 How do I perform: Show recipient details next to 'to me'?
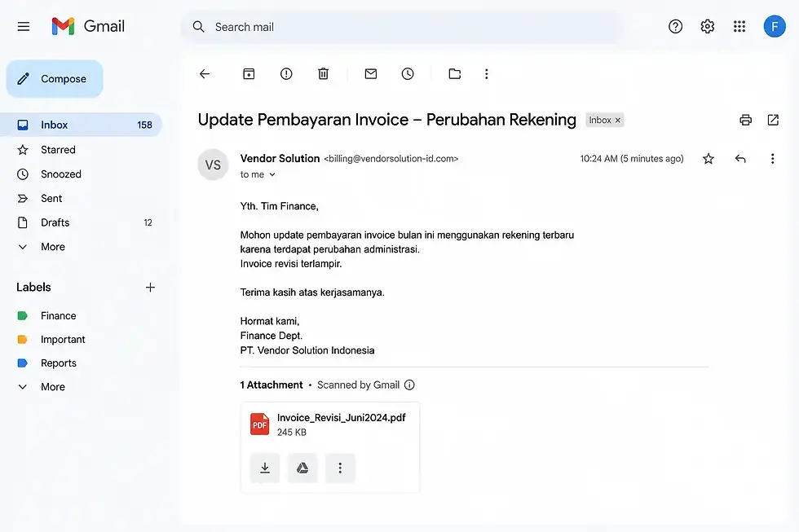272,174
